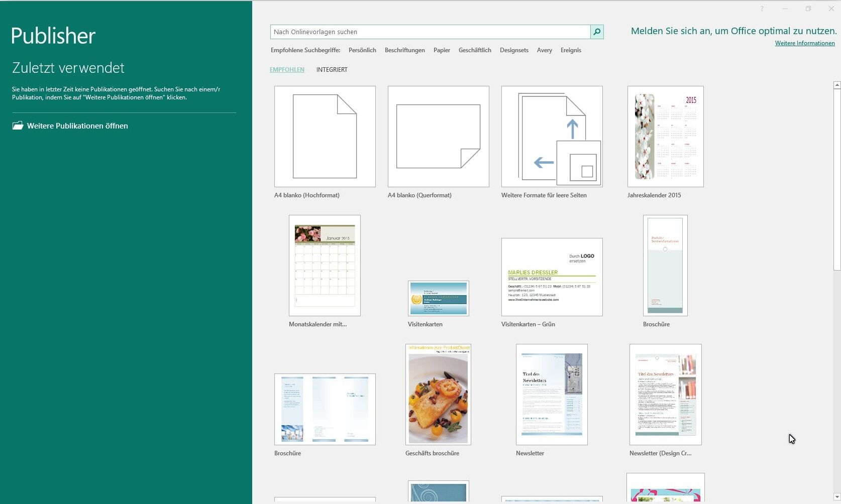Click scrollbar up arrow
This screenshot has width=841, height=504.
click(x=837, y=85)
